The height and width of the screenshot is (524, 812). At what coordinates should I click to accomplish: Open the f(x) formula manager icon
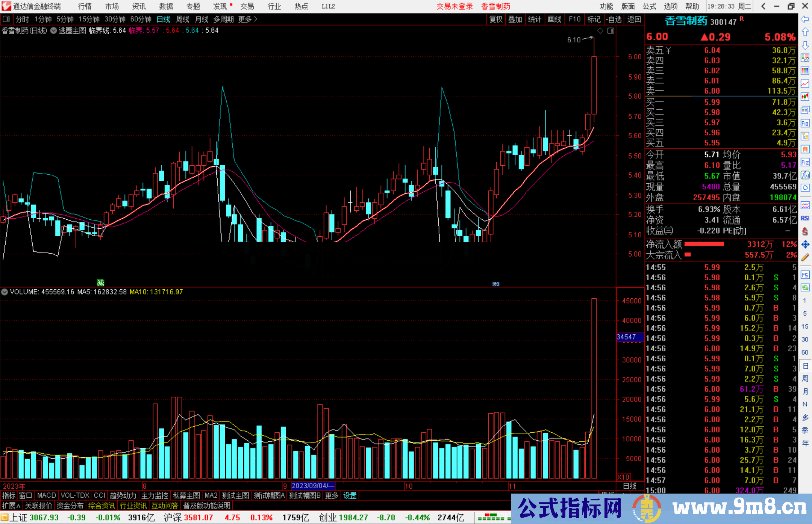point(805,175)
